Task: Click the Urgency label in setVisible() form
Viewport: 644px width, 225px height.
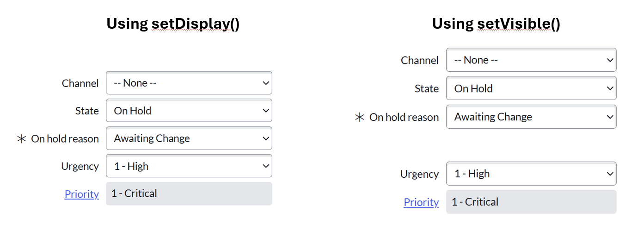Action: tap(419, 174)
